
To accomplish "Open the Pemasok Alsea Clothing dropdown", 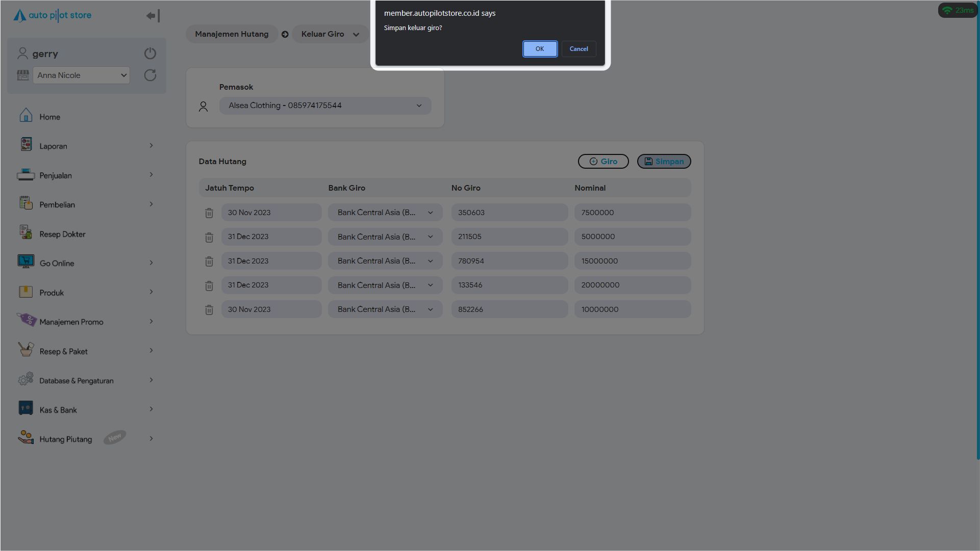I will pyautogui.click(x=325, y=106).
